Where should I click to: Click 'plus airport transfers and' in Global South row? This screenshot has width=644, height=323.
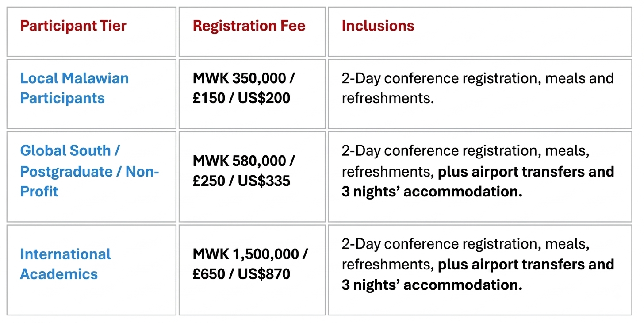pyautogui.click(x=526, y=171)
